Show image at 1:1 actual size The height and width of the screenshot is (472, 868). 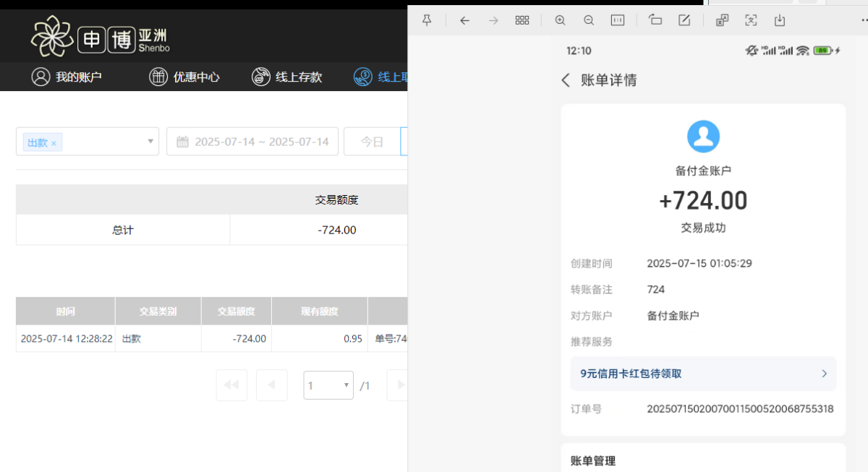click(618, 20)
